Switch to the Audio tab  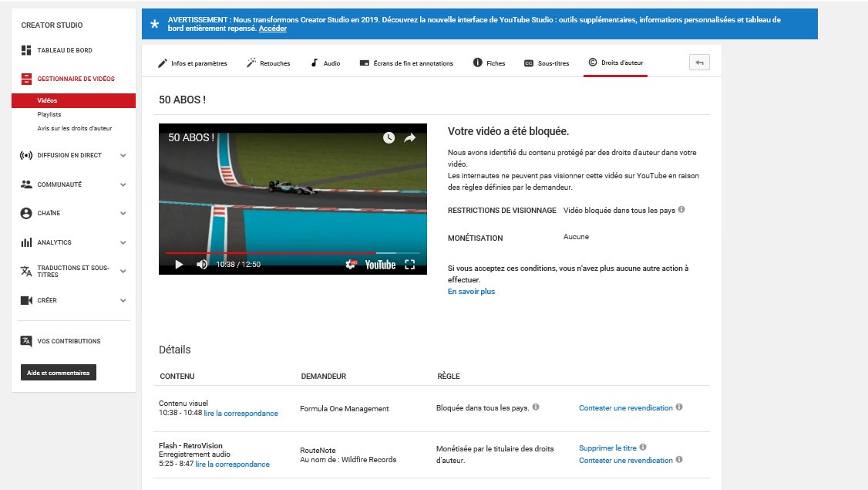325,63
